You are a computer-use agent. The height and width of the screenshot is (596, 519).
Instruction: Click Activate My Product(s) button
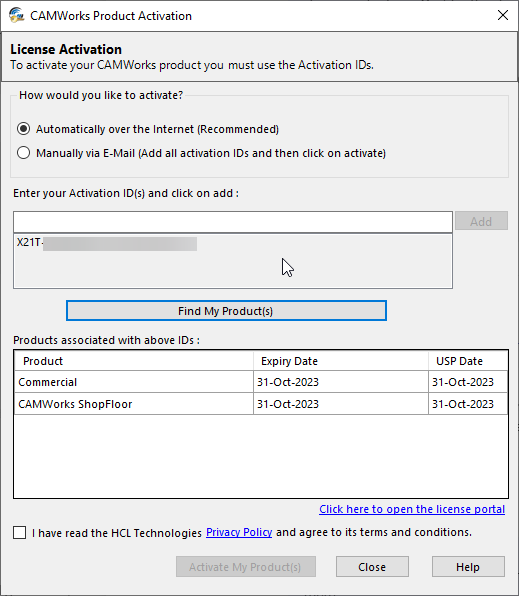click(246, 567)
